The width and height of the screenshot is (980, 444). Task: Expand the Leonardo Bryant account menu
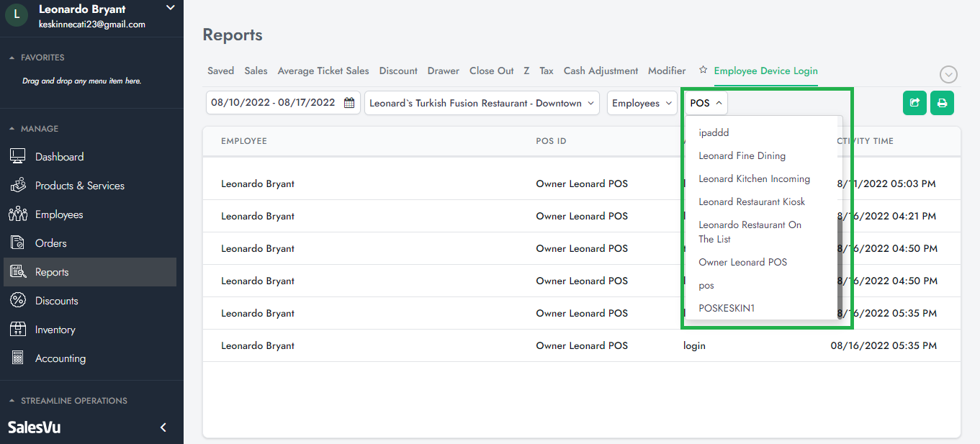pos(170,9)
